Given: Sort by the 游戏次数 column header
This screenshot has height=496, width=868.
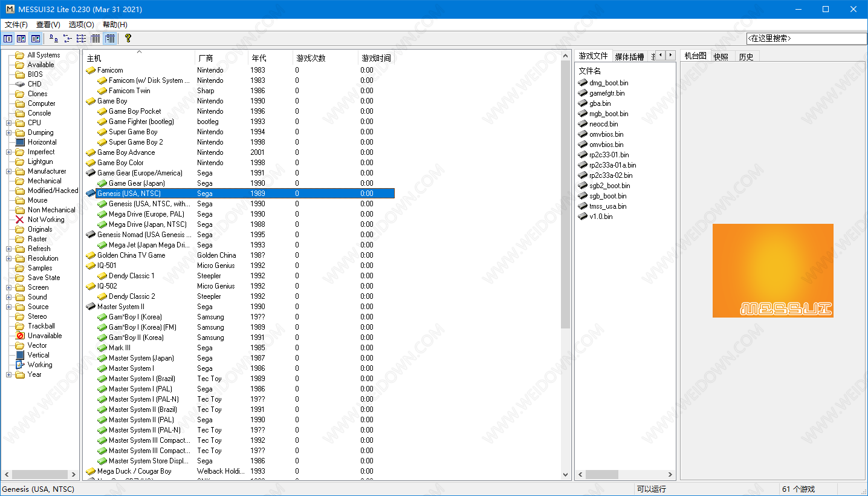Looking at the screenshot, I should tap(325, 58).
